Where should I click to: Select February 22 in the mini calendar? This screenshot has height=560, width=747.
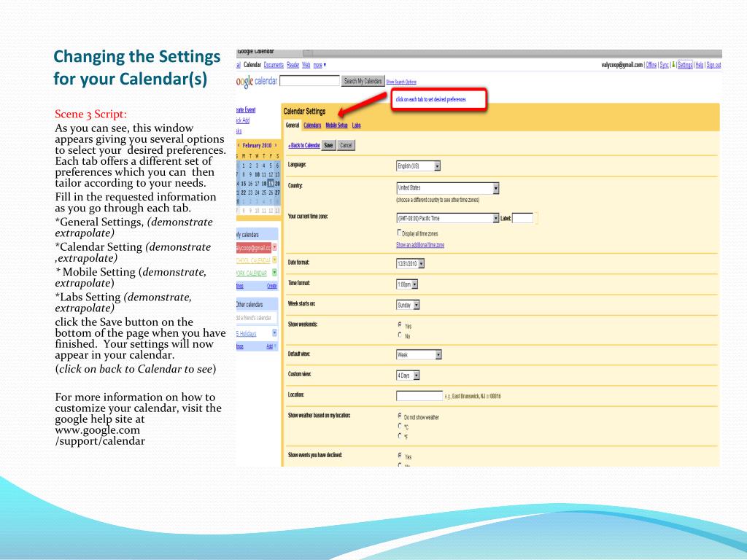coord(244,192)
